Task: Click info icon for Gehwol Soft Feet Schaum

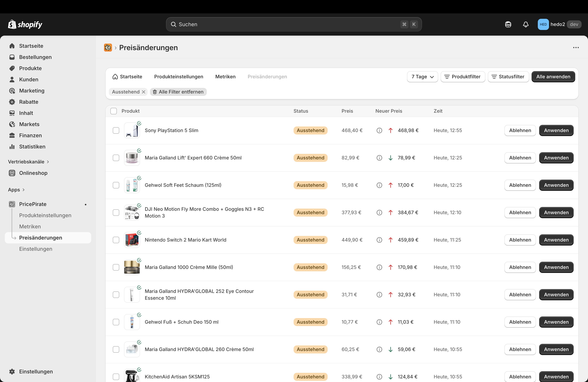Action: coord(379,185)
